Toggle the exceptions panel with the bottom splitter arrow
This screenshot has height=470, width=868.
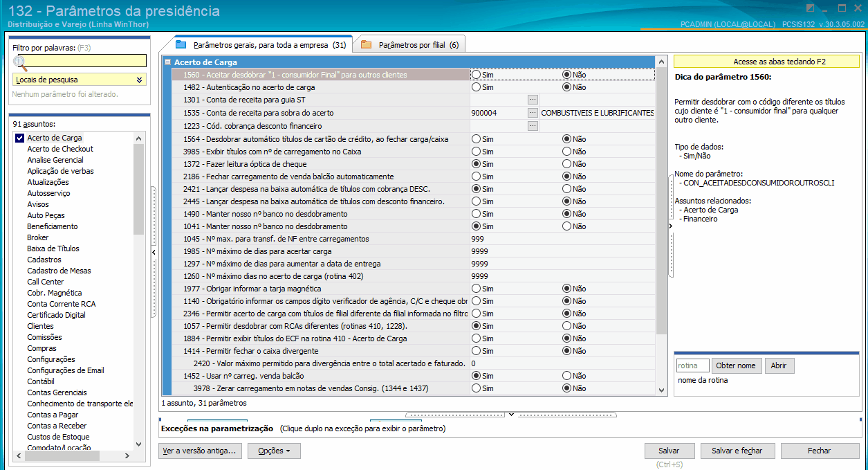click(511, 415)
